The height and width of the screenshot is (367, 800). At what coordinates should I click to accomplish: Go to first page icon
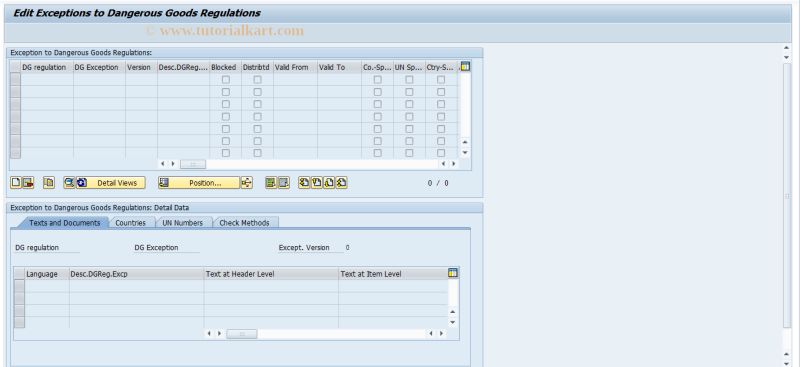(x=304, y=183)
